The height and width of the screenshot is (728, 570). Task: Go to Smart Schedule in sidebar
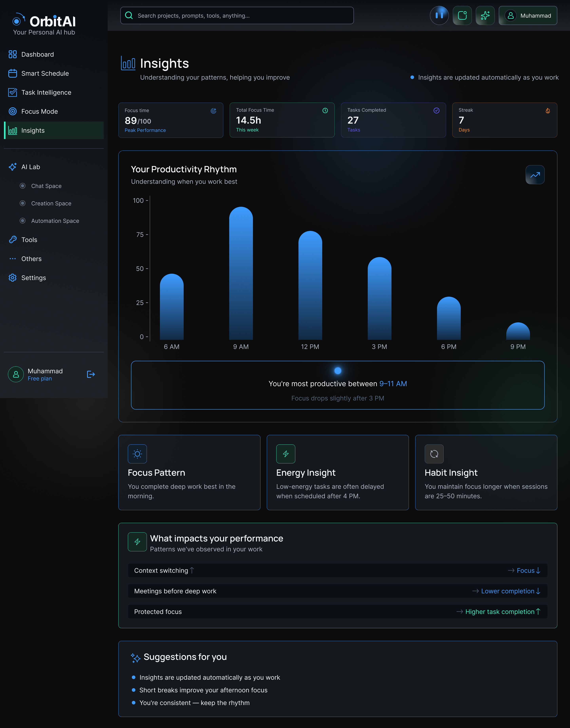click(x=45, y=73)
